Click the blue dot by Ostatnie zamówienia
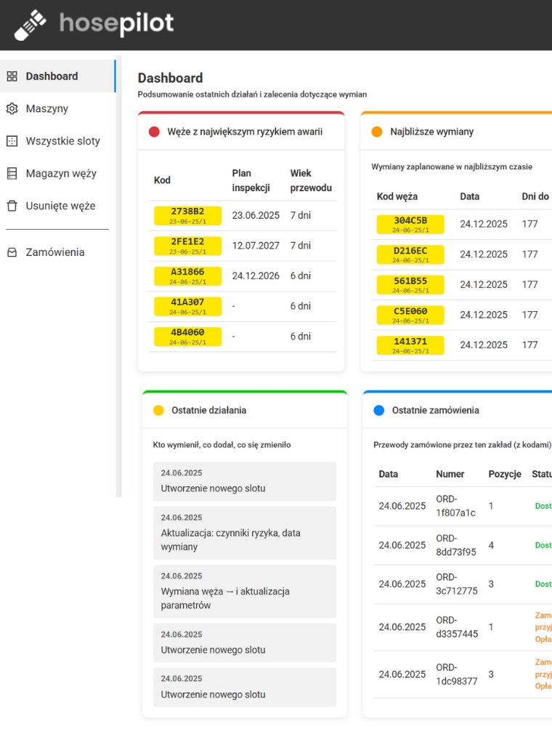This screenshot has height=756, width=552. click(378, 411)
